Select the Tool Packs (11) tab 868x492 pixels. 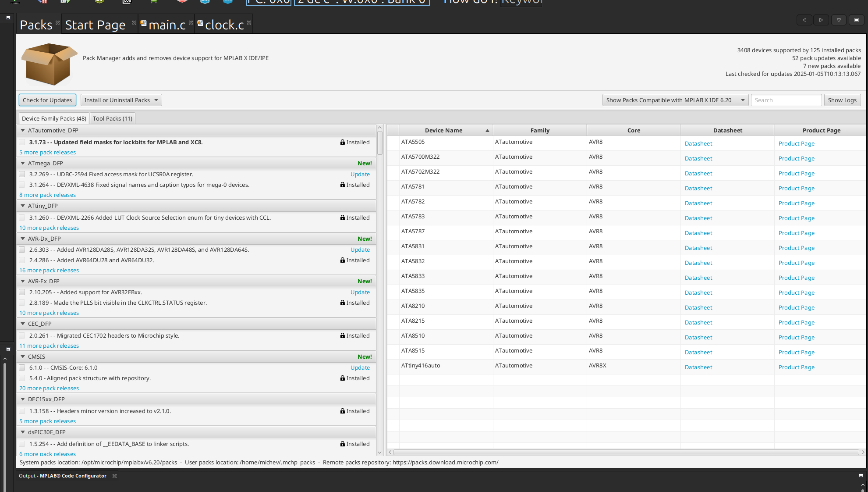(x=112, y=118)
